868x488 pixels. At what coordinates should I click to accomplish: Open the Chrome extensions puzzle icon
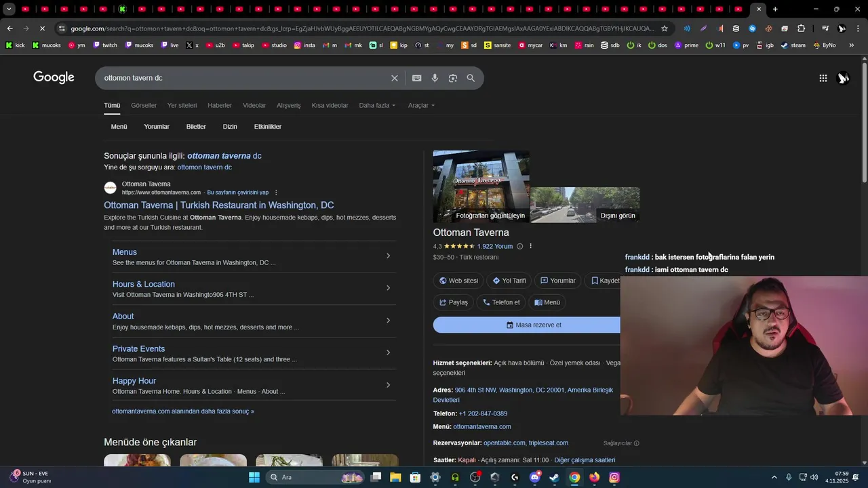802,28
